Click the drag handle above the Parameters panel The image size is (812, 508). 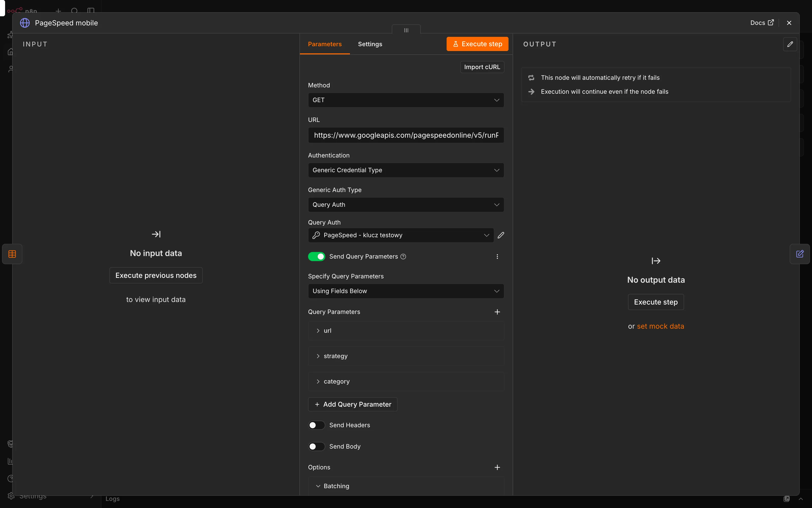pos(406,30)
